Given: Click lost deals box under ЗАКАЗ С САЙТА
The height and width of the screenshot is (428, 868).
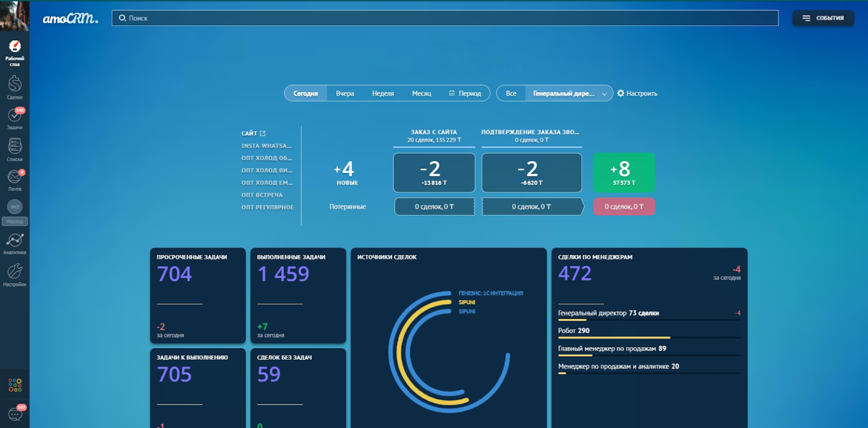Looking at the screenshot, I should click(x=434, y=206).
